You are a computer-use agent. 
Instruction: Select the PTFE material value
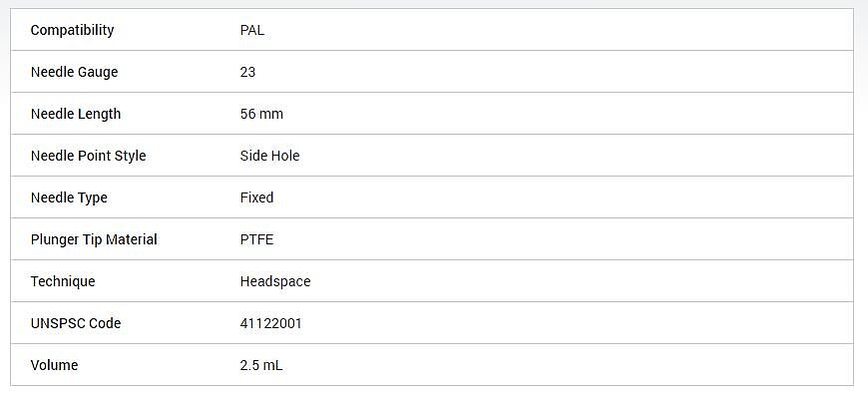[x=256, y=239]
